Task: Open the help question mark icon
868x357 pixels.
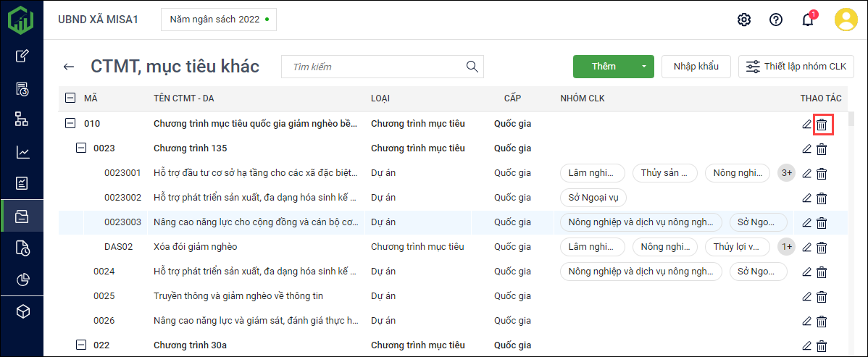Action: tap(776, 20)
